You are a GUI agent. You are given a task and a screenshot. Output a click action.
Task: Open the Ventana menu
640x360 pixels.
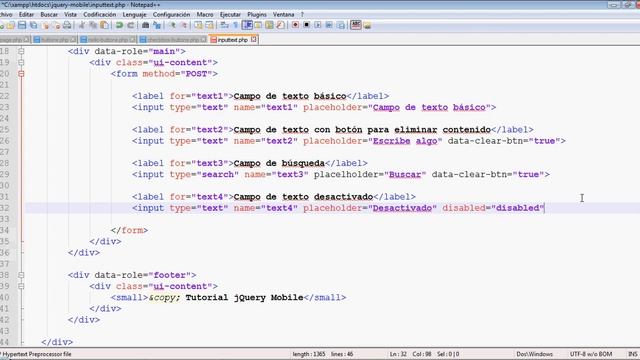click(283, 14)
